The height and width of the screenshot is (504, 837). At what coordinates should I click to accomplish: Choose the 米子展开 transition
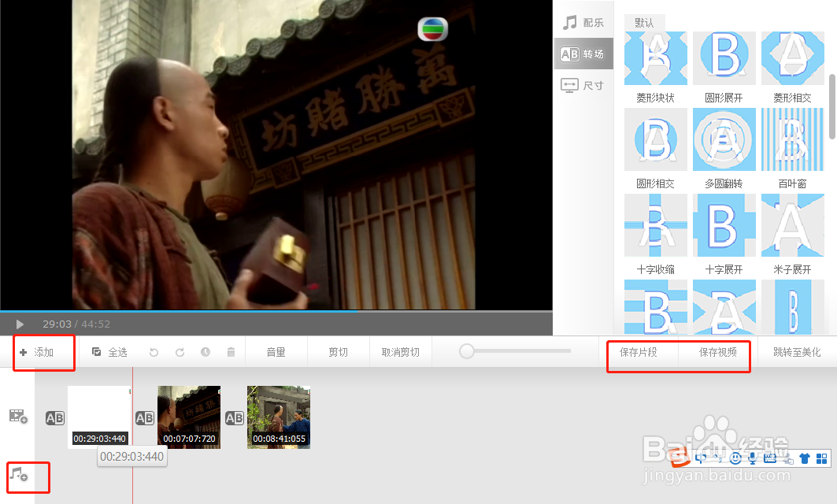pyautogui.click(x=793, y=225)
